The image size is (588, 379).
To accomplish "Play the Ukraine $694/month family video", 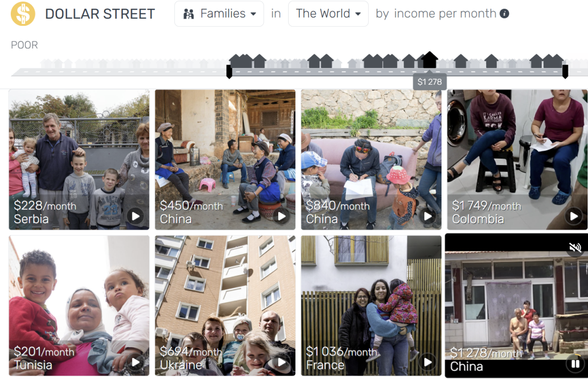I will pos(281,362).
